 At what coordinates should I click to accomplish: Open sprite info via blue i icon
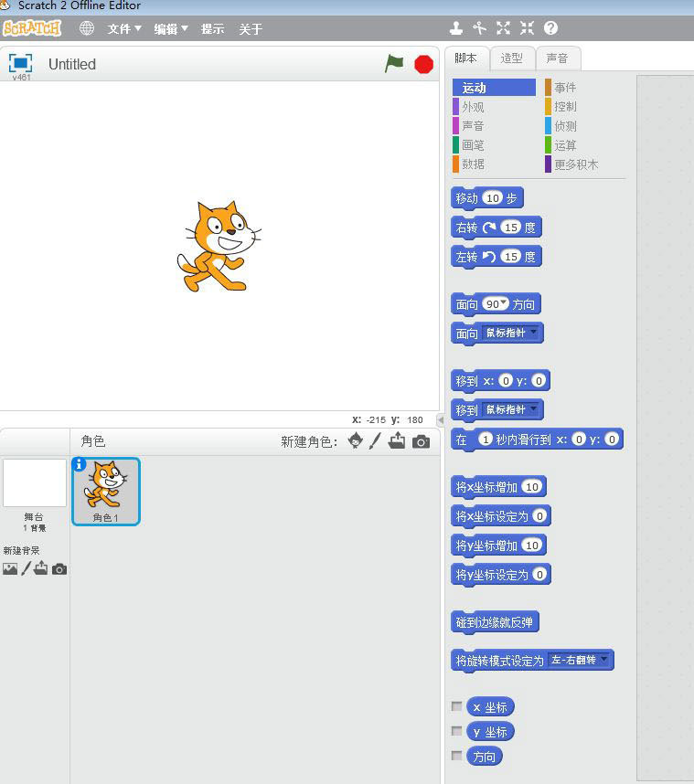coord(79,464)
